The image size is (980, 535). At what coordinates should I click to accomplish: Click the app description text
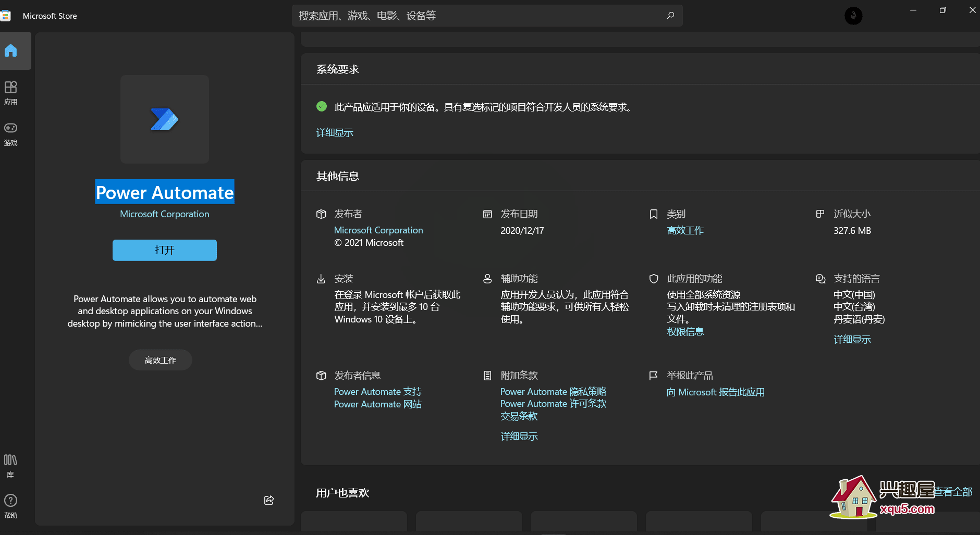[x=165, y=311]
